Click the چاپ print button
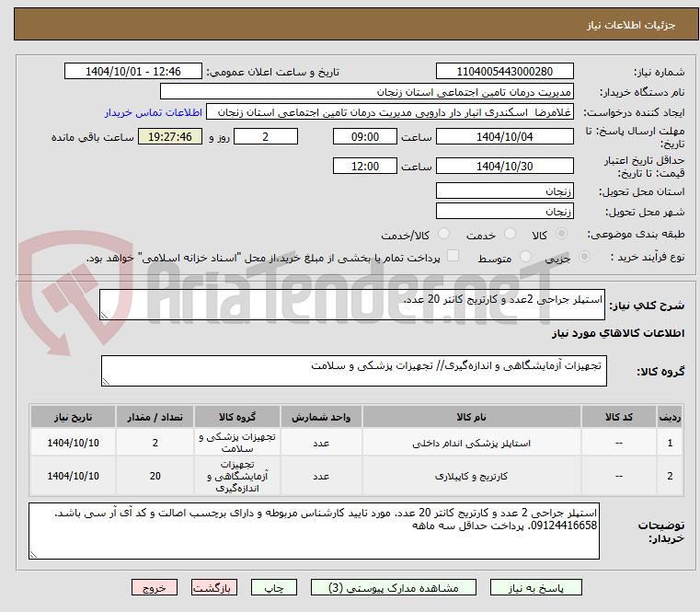The height and width of the screenshot is (612, 700). [274, 587]
